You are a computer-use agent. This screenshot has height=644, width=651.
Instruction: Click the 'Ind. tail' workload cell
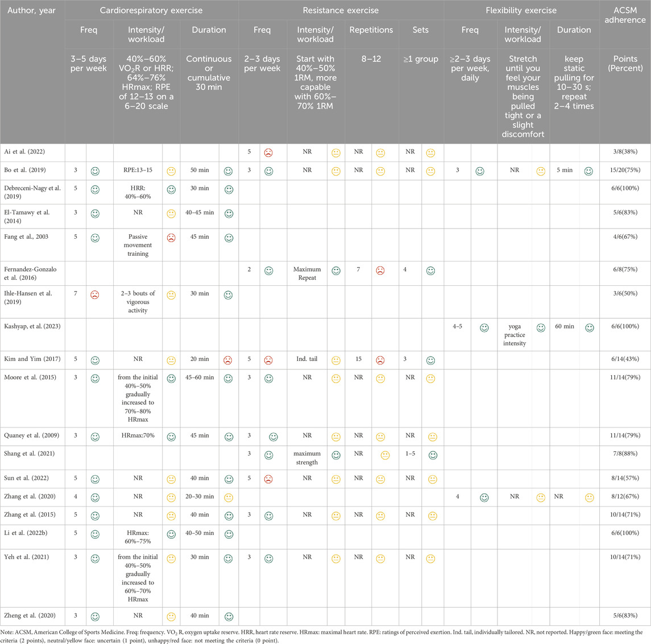pyautogui.click(x=307, y=359)
